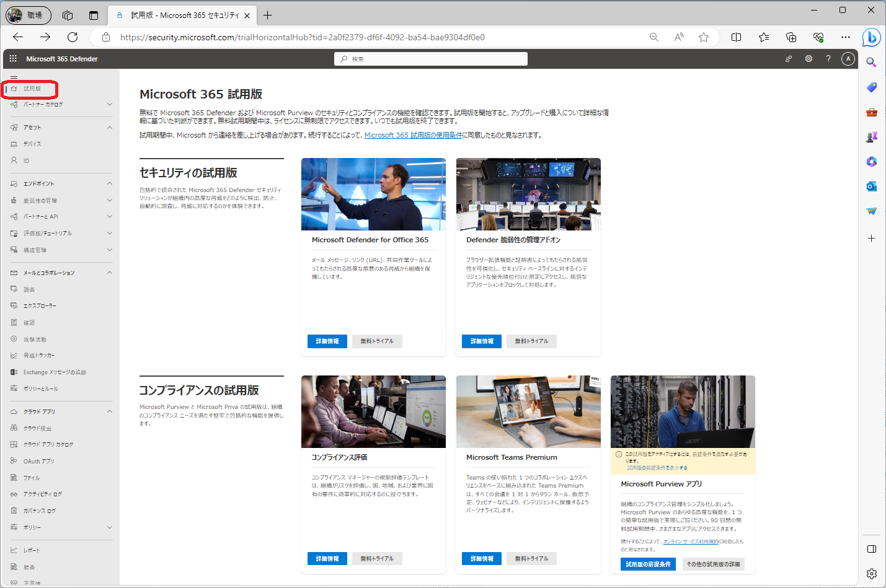Screen dimensions: 886x588
Task: Expand the パートナー カタログ section chevron
Action: click(110, 104)
